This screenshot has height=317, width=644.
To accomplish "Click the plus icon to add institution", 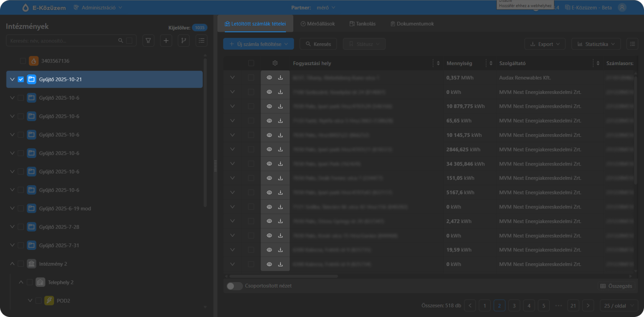I will (x=166, y=41).
